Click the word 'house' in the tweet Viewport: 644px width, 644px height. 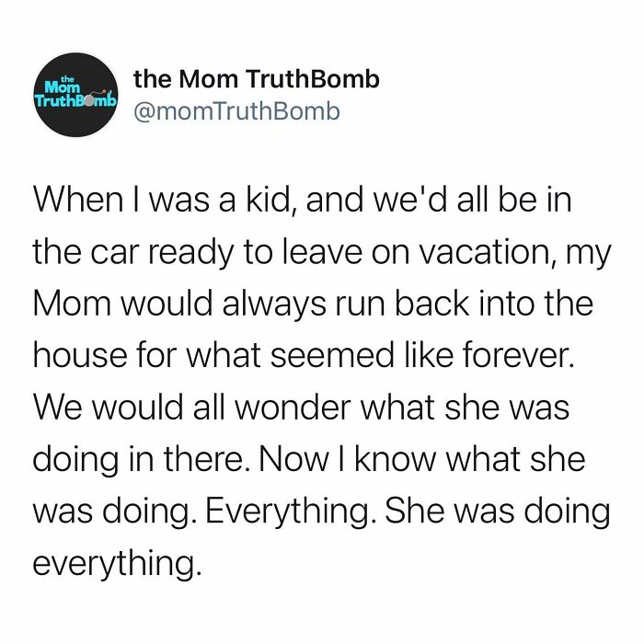pyautogui.click(x=80, y=354)
